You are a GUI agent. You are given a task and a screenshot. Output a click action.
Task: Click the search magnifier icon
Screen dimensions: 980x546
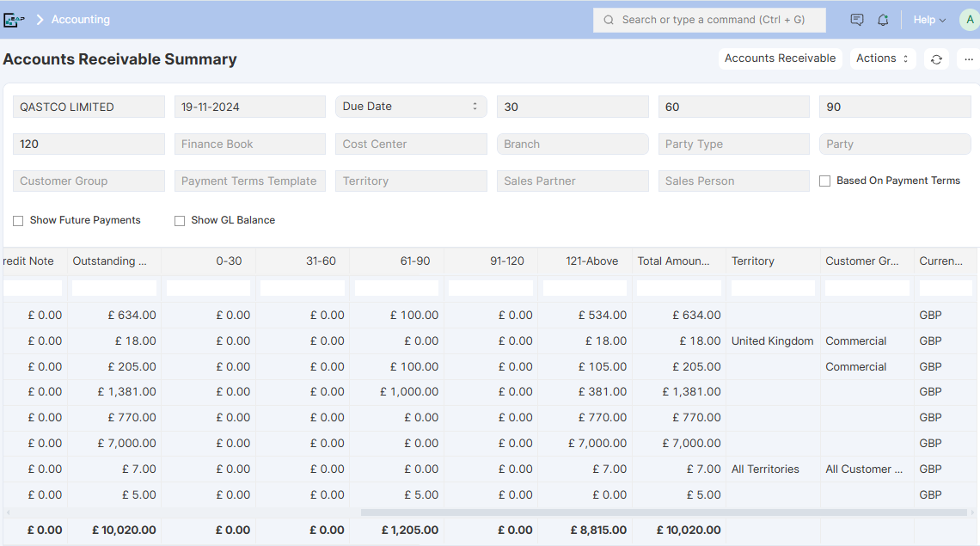(x=608, y=20)
